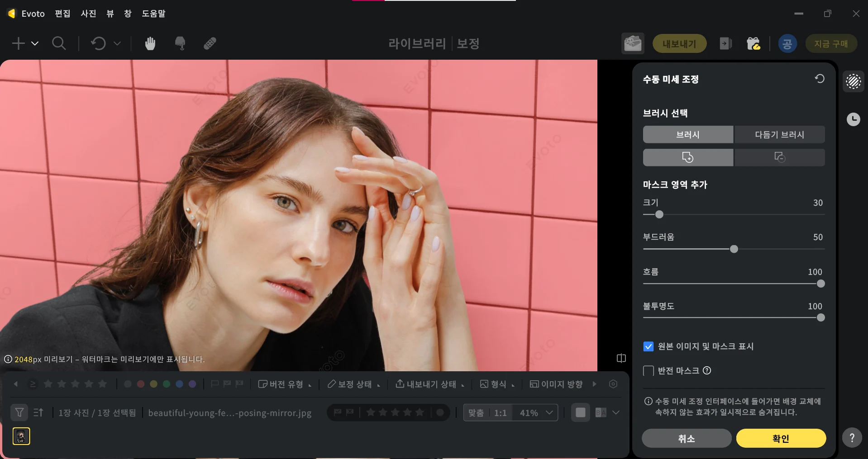Toggle the red color label filter
The height and width of the screenshot is (459, 868).
pos(141,384)
